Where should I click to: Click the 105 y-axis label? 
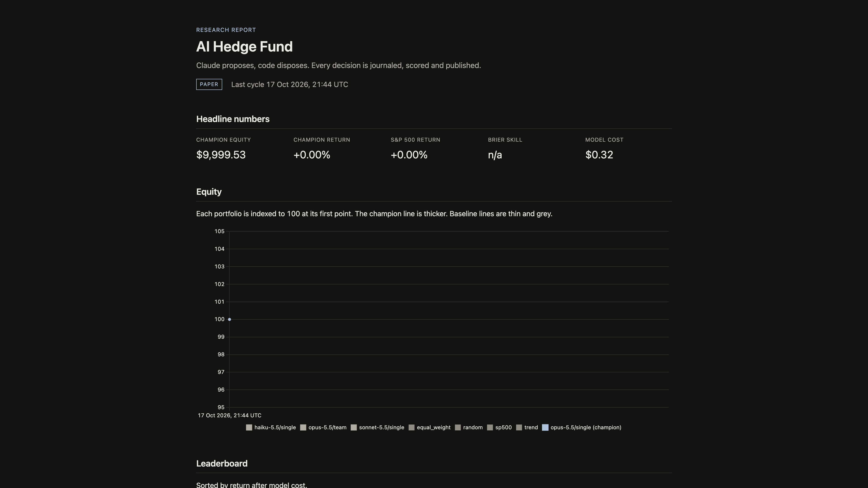[219, 231]
